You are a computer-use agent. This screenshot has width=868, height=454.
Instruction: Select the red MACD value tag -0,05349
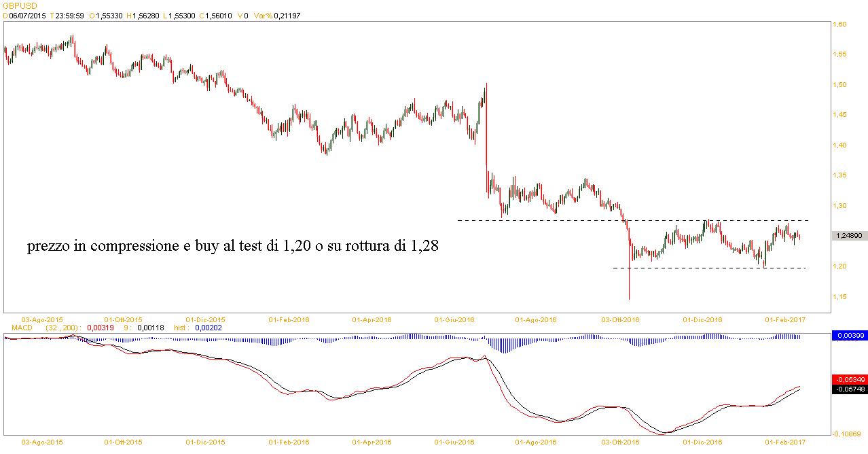pos(849,379)
